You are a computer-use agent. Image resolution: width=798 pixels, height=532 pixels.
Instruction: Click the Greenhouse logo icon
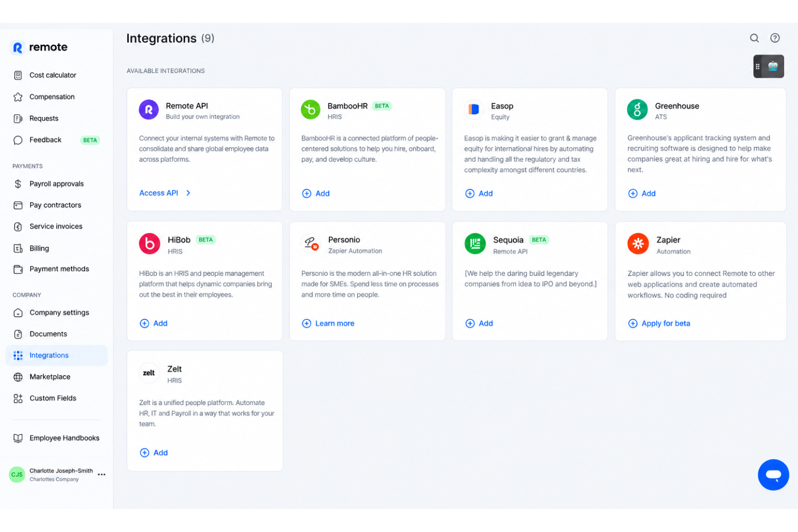tap(637, 110)
